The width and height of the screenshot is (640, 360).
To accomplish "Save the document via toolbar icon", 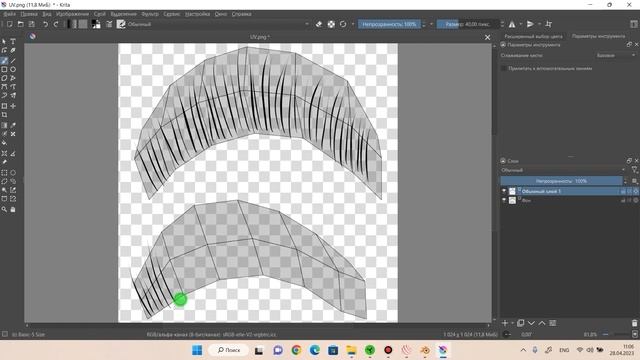I will coord(31,24).
